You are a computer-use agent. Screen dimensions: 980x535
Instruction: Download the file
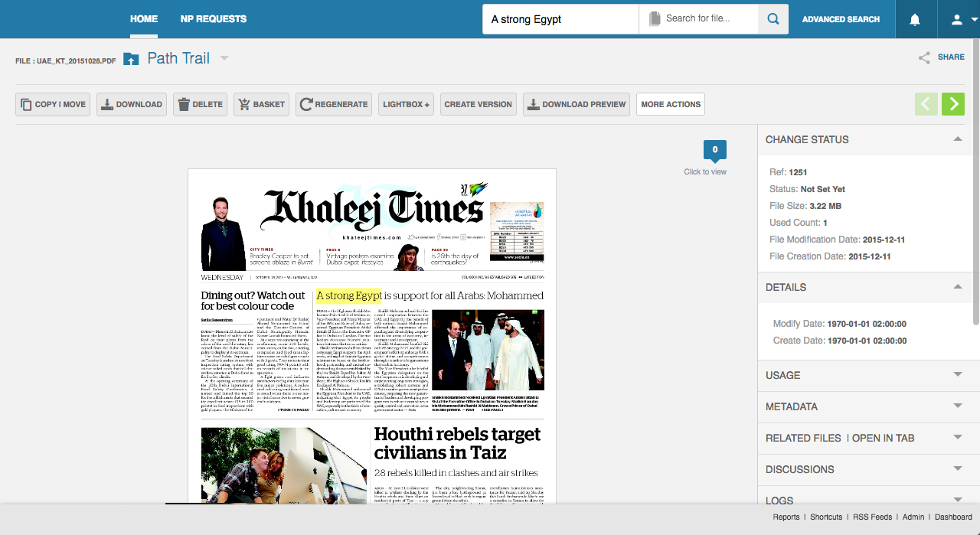[132, 104]
